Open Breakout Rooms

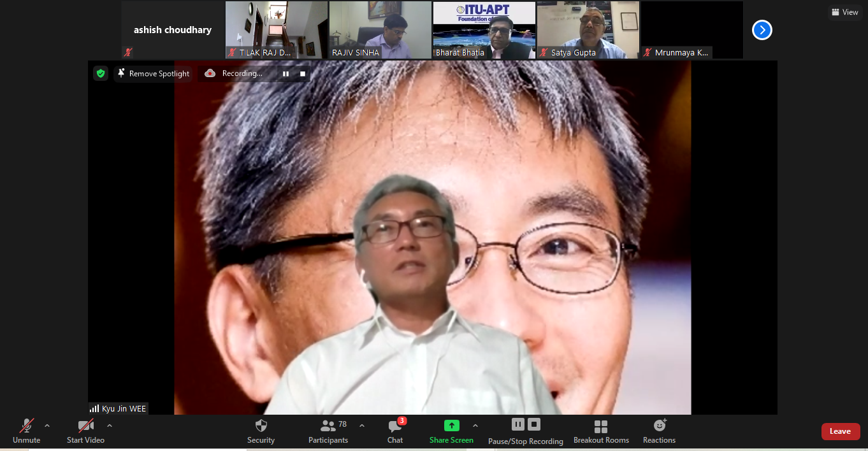[x=600, y=426]
